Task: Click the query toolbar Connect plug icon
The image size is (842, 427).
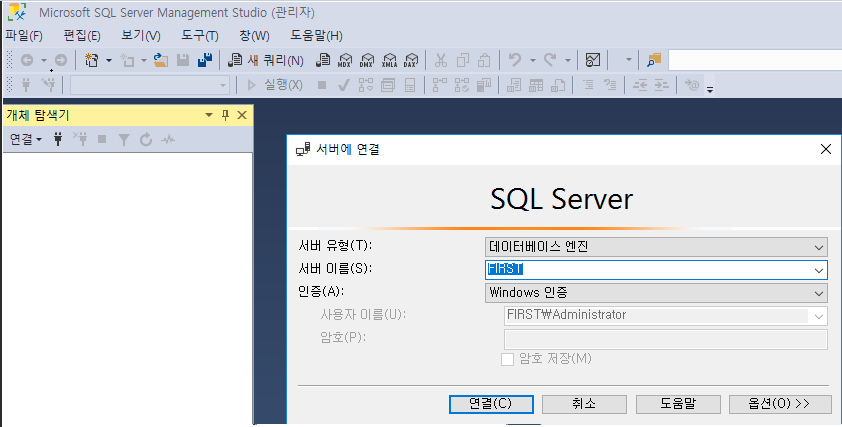Action: coord(26,85)
